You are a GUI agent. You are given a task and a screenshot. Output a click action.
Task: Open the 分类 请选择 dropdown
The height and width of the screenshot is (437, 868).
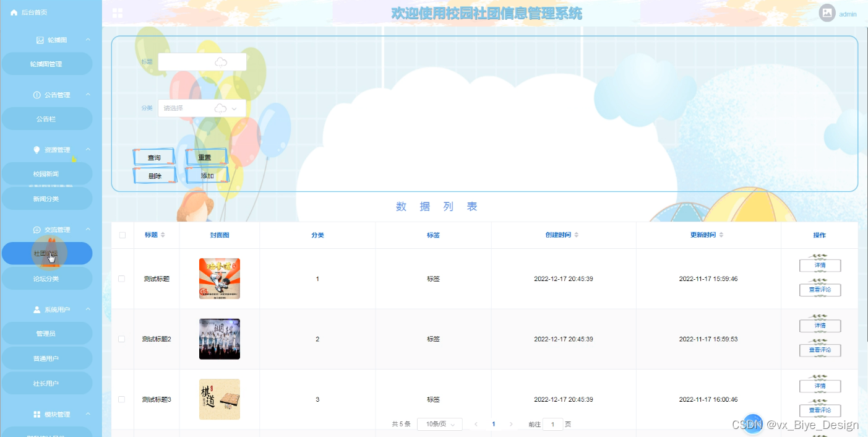[x=202, y=108]
